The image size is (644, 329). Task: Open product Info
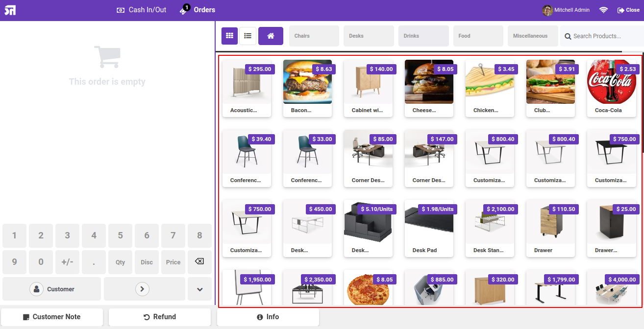tap(268, 317)
